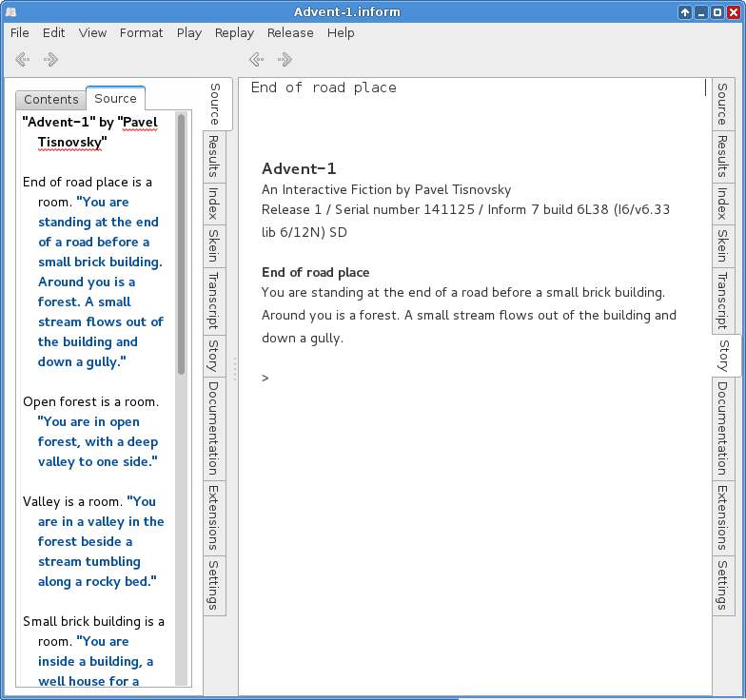Open the Help menu
Image resolution: width=746 pixels, height=700 pixels.
pyautogui.click(x=341, y=32)
